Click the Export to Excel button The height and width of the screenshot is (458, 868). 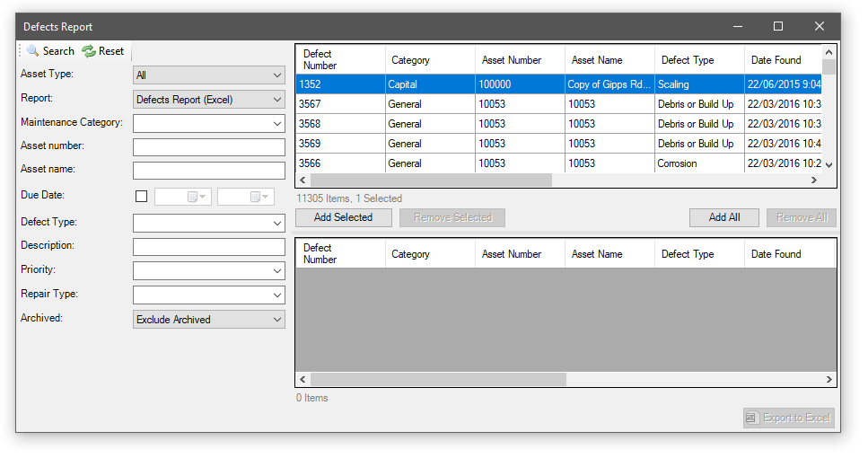coord(789,418)
